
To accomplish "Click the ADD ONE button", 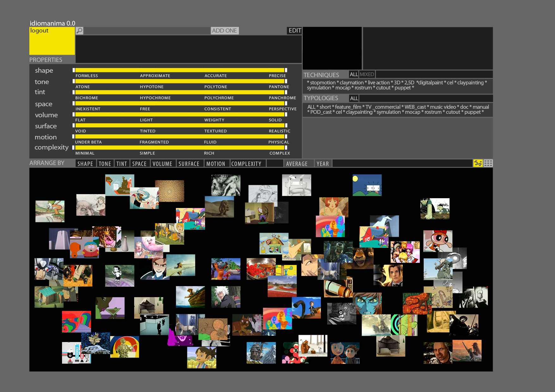I will tap(224, 31).
